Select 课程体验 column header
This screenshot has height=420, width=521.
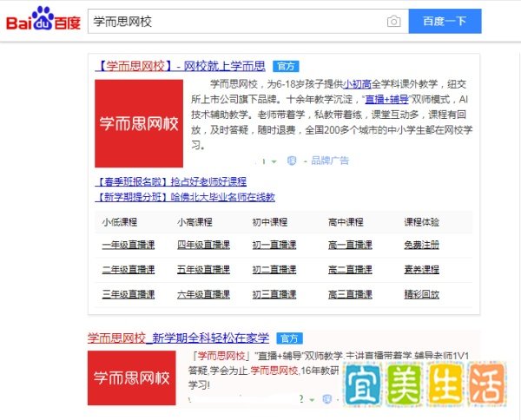(x=422, y=222)
